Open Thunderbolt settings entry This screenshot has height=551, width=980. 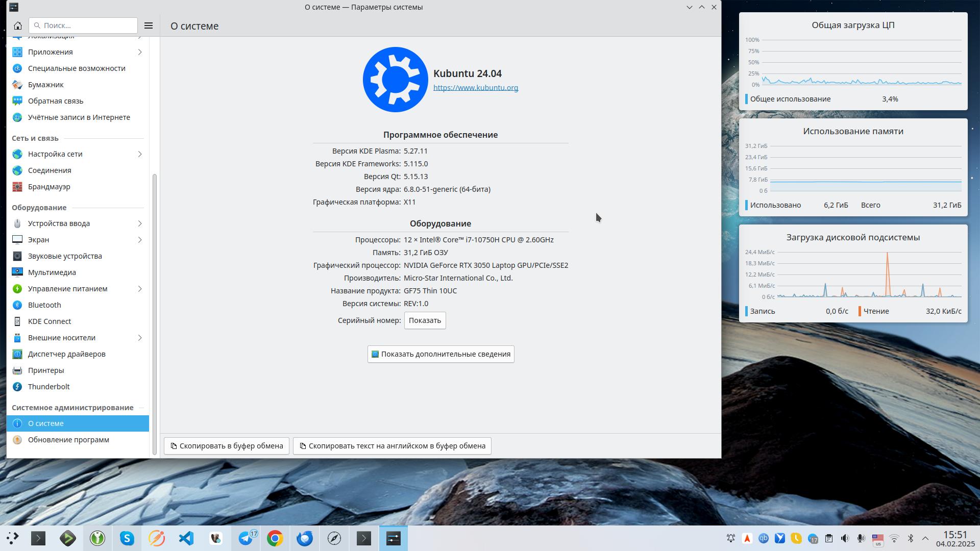click(x=49, y=387)
